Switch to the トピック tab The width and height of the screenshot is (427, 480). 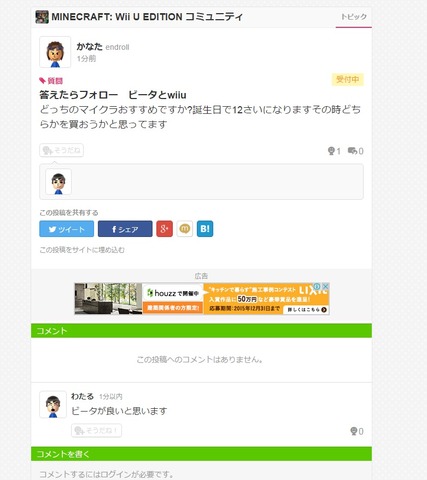pos(354,17)
